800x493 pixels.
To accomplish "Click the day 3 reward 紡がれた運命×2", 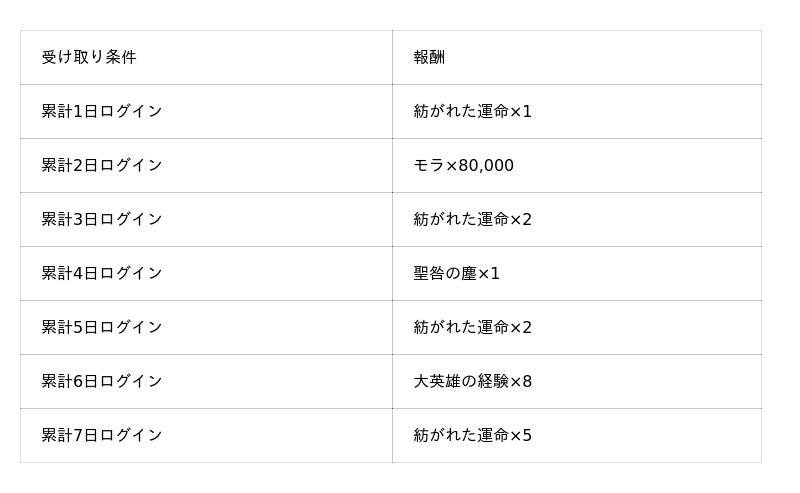I will click(x=472, y=219).
